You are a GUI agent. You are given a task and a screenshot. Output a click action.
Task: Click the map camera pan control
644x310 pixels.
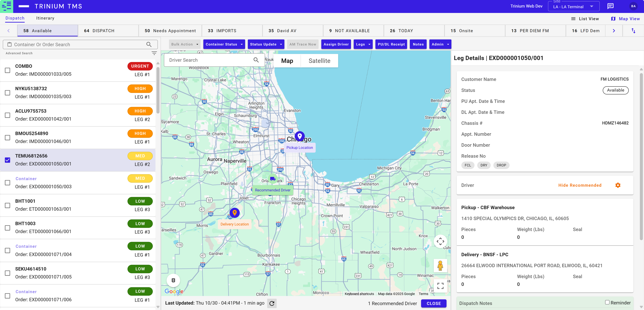(440, 242)
